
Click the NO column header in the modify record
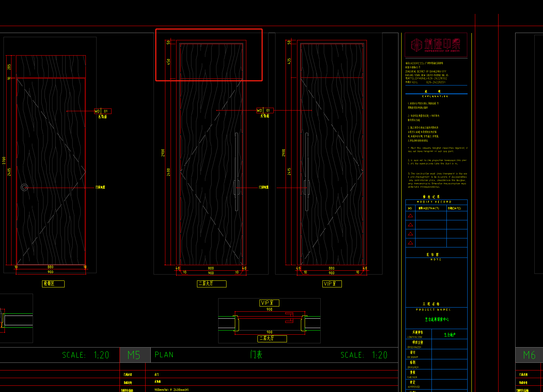point(410,209)
